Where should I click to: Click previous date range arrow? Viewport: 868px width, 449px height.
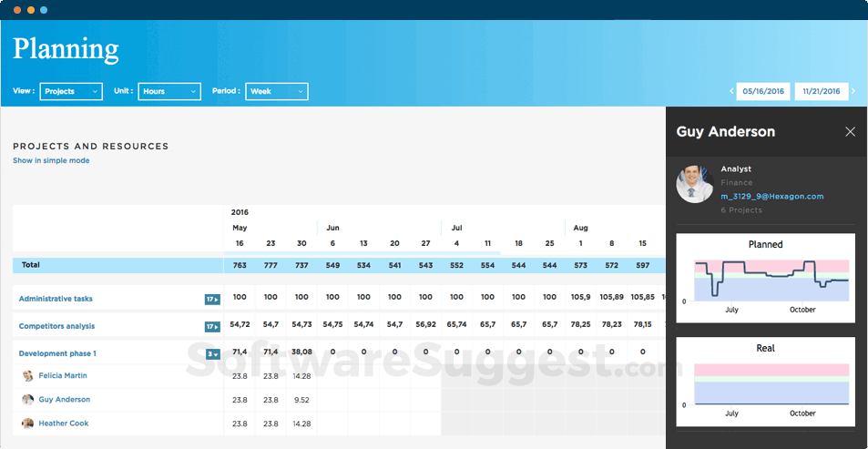pos(731,91)
